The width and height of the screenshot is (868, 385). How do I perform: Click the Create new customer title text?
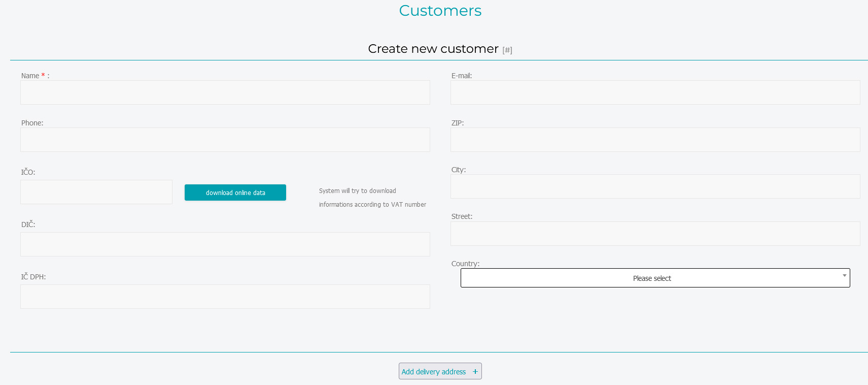433,49
